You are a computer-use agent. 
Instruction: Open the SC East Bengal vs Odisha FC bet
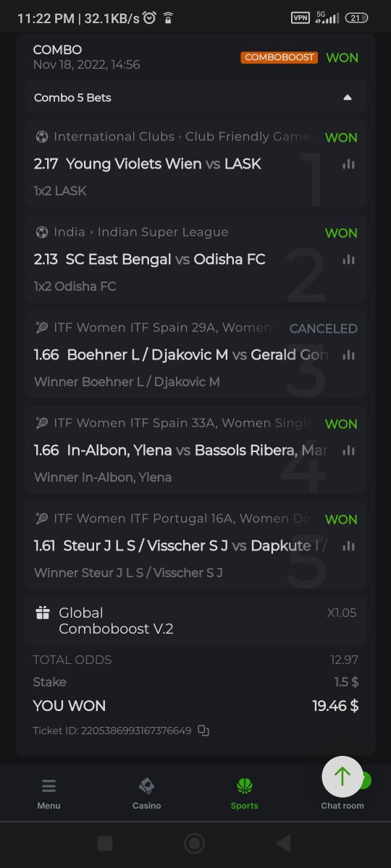tap(195, 259)
